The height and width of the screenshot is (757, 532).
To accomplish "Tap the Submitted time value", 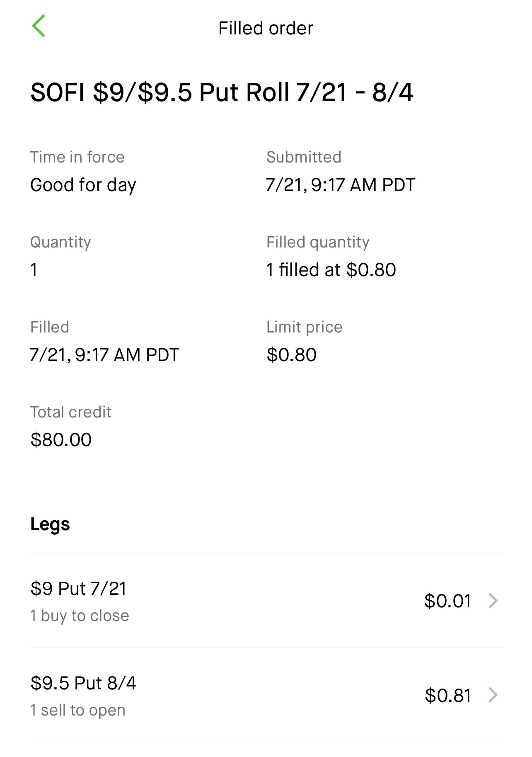I will [340, 185].
